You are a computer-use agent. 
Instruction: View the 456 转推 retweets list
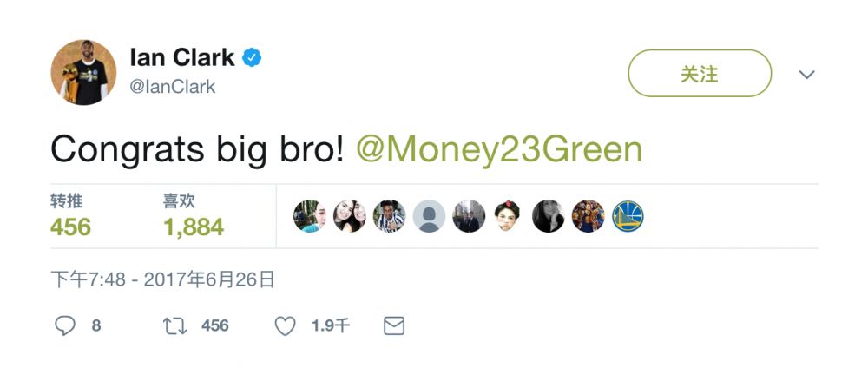point(71,216)
